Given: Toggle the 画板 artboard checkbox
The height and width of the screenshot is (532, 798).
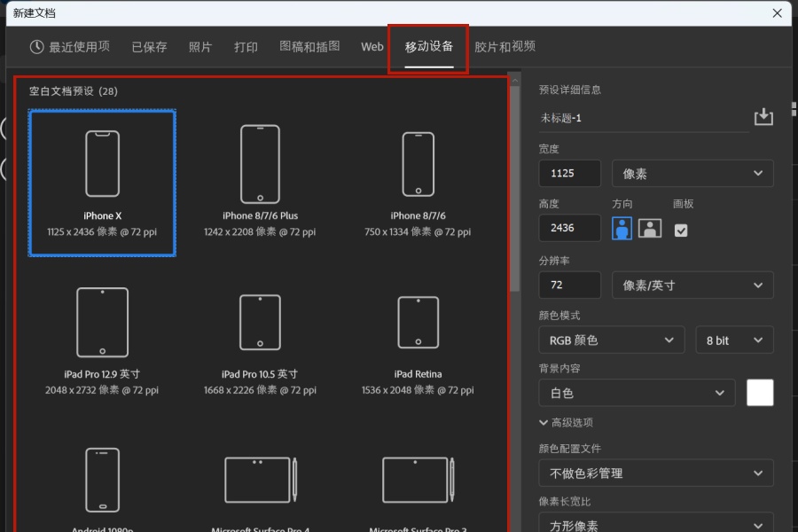Looking at the screenshot, I should (x=681, y=231).
